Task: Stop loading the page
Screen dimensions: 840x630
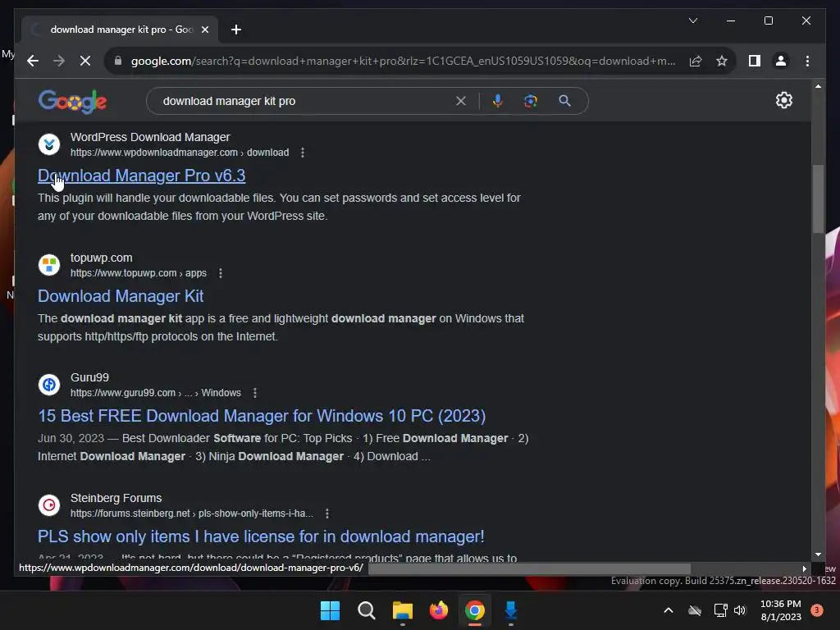Action: pyautogui.click(x=85, y=61)
